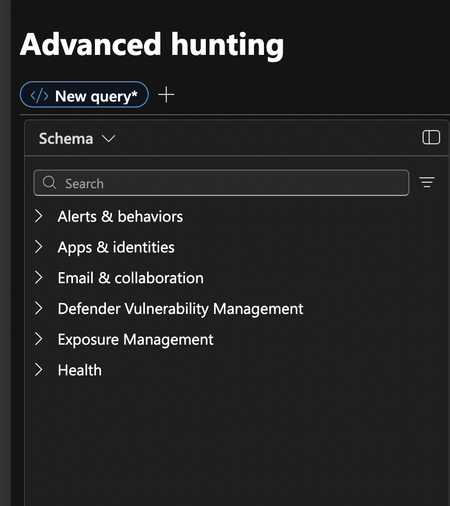Image resolution: width=450 pixels, height=506 pixels.
Task: Expand Apps & identities chevron
Action: pos(39,247)
